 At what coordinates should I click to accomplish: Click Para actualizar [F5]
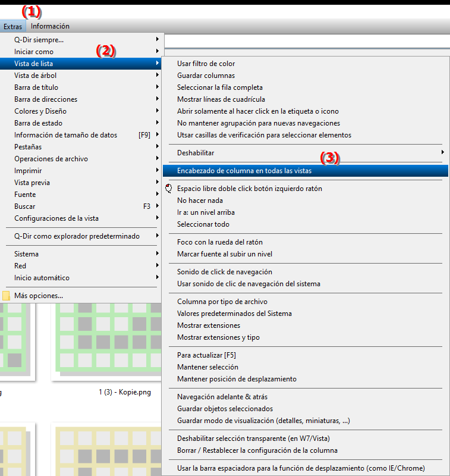(306, 355)
